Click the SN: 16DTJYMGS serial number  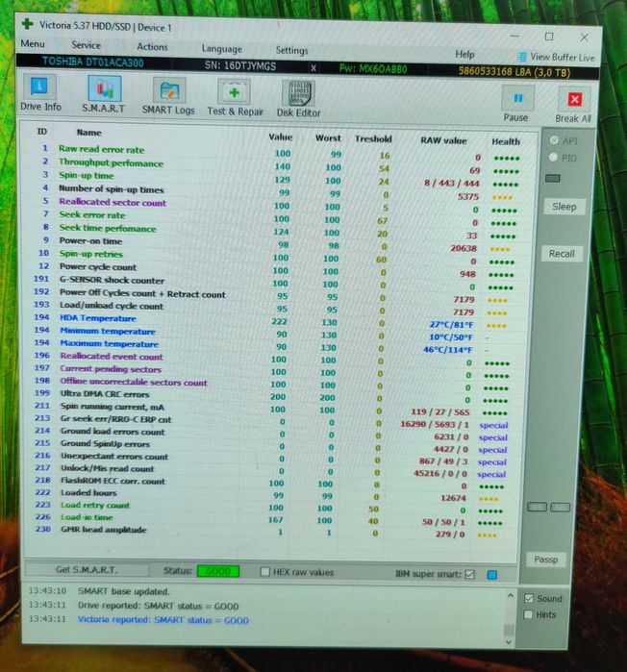[x=240, y=65]
